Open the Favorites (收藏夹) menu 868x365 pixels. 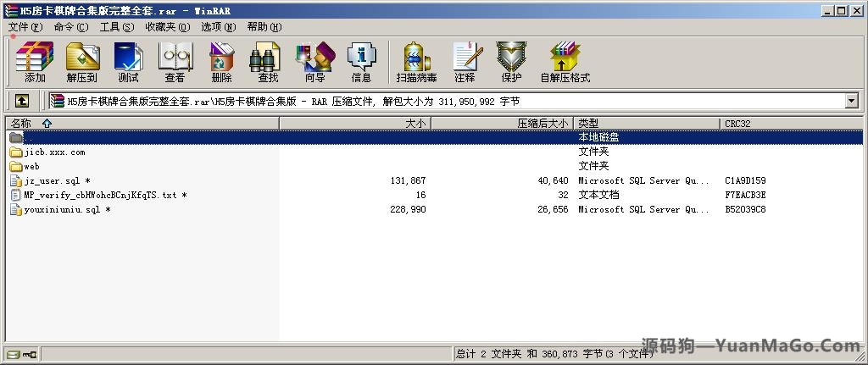pyautogui.click(x=168, y=27)
